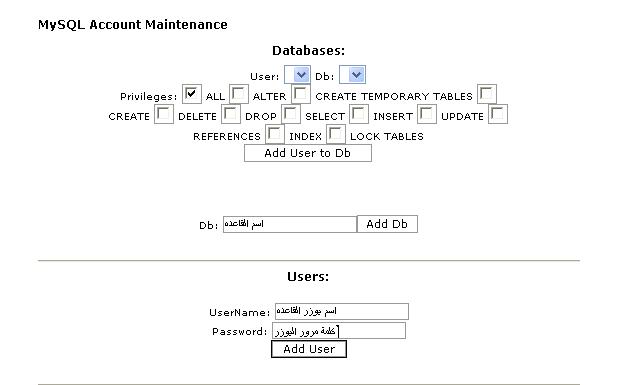626x385 pixels.
Task: Open the User dropdown under Databases
Action: pyautogui.click(x=297, y=75)
